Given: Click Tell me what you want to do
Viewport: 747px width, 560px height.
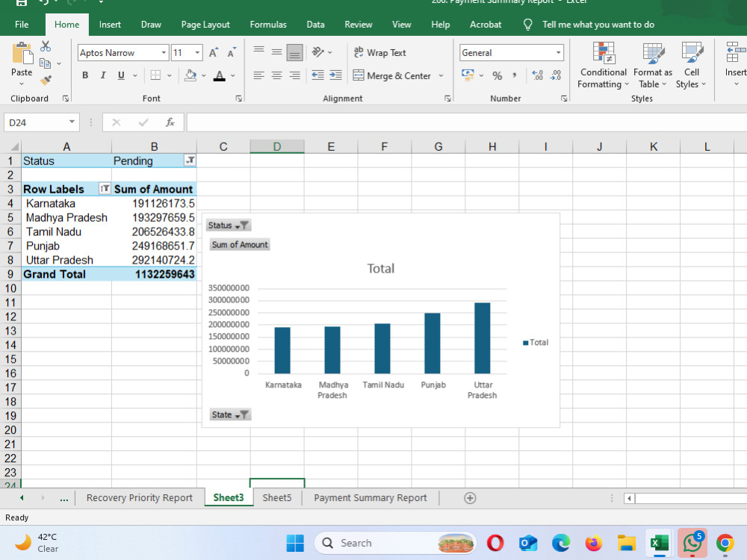Looking at the screenshot, I should 598,25.
